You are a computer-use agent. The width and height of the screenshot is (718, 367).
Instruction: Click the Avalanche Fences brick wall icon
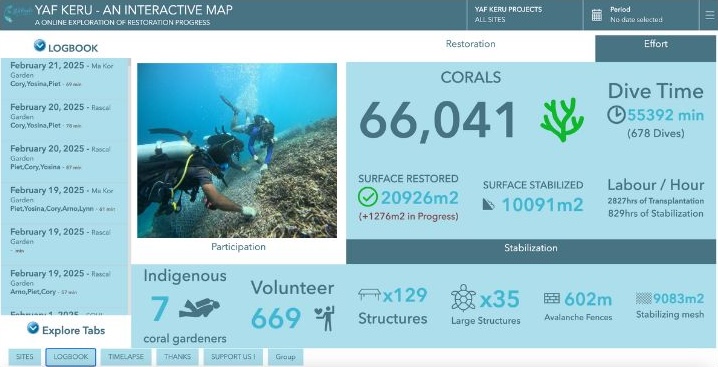(552, 298)
